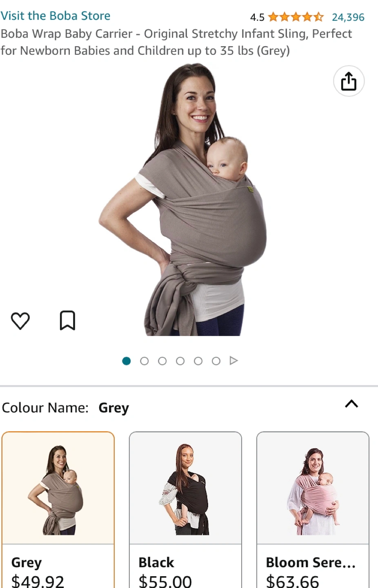The image size is (378, 588).
Task: Jump to fourth image carousel dot
Action: pos(180,361)
